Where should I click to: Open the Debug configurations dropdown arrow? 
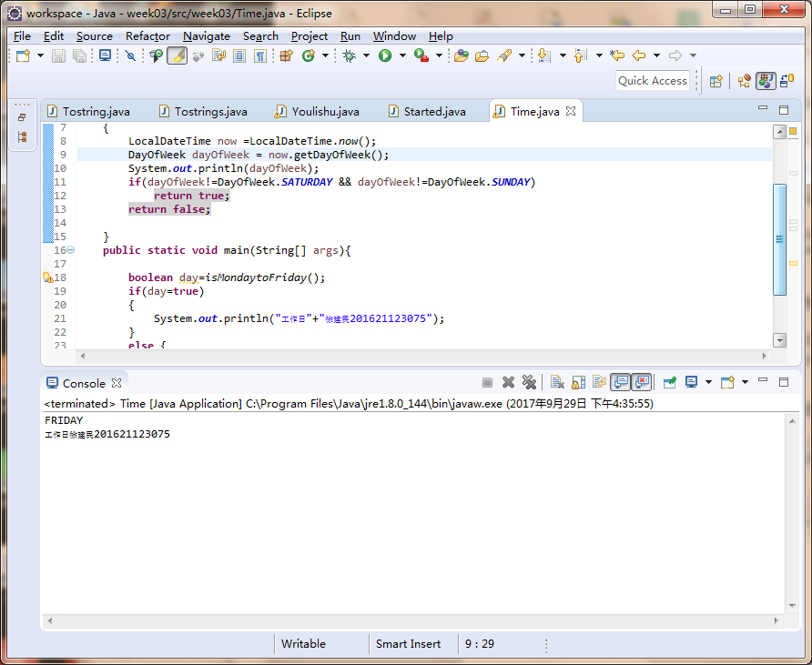(x=366, y=55)
